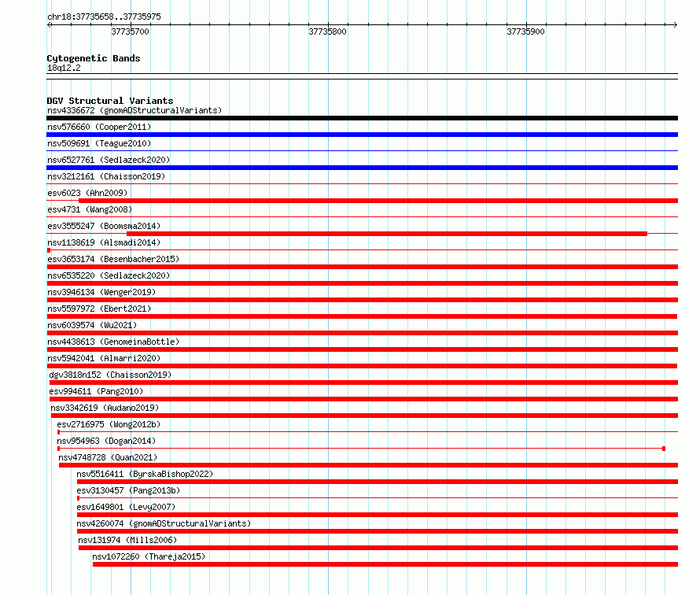Click the ruler's left arrow end
700x595 pixels.
click(49, 25)
